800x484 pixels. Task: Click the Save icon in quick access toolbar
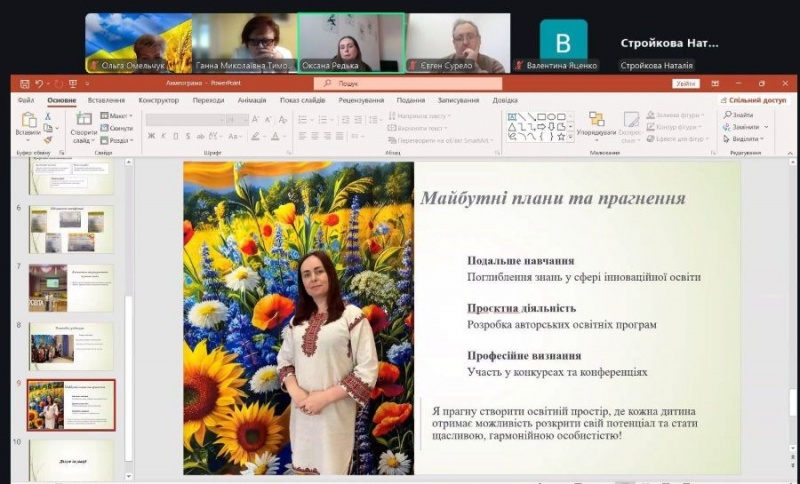pos(23,84)
